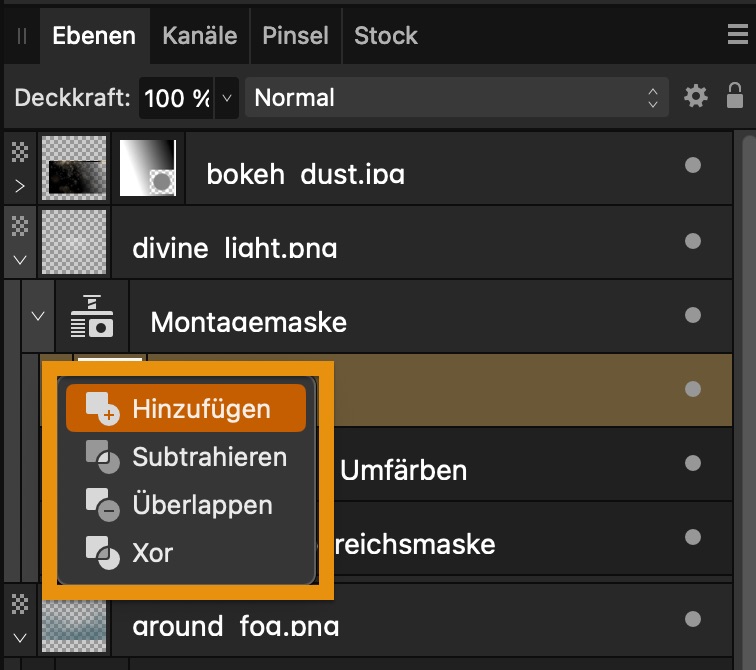
Task: Click the bokeh_dust.jpg mask thumbnail
Action: [x=148, y=167]
